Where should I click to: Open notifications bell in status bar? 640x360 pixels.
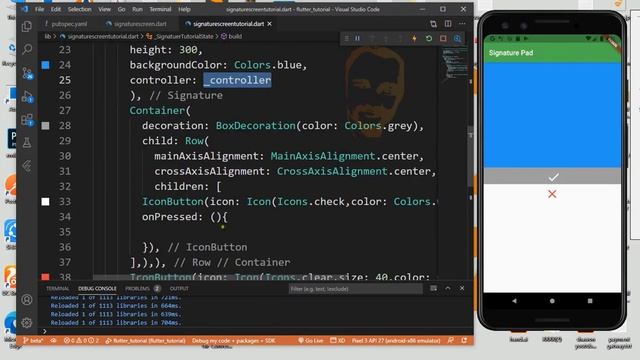point(464,340)
